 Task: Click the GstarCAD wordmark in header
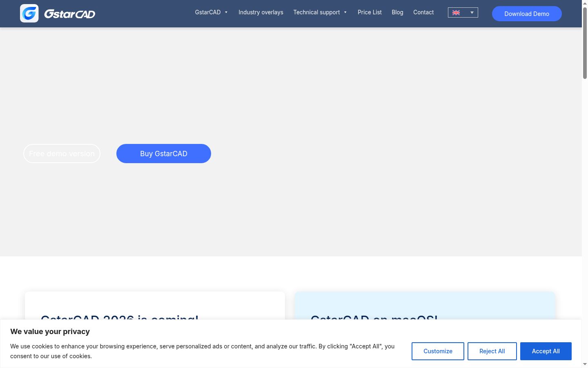coord(69,14)
